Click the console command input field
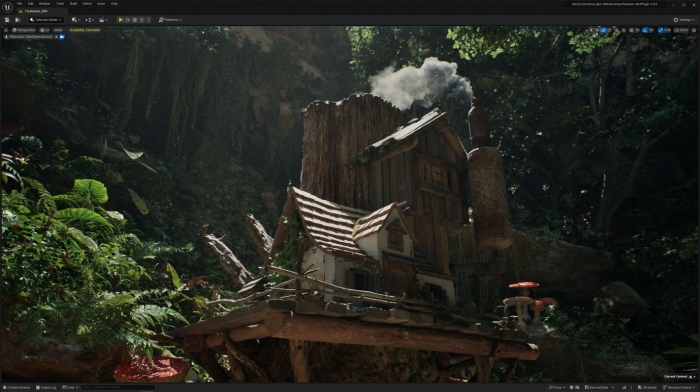 click(x=118, y=388)
